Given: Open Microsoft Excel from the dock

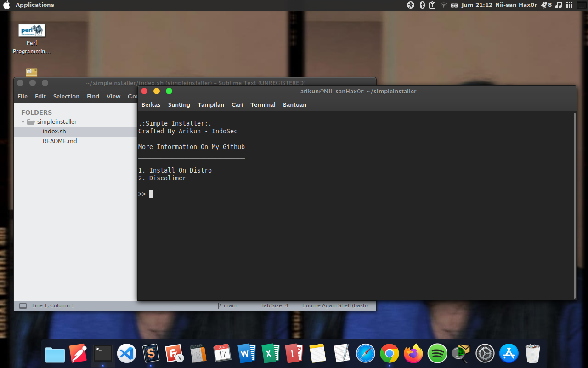Looking at the screenshot, I should pyautogui.click(x=270, y=353).
